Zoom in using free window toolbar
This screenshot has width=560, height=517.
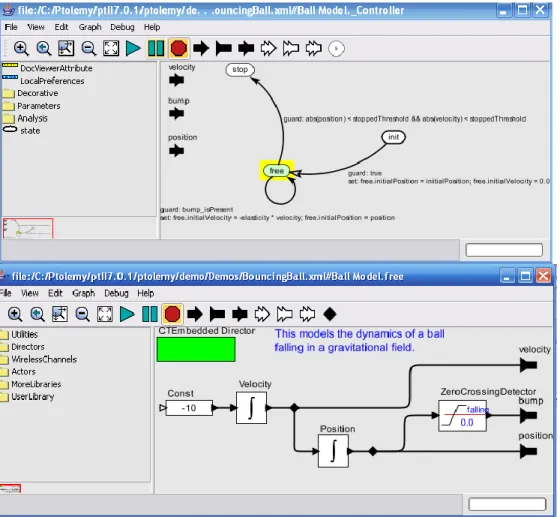15,314
